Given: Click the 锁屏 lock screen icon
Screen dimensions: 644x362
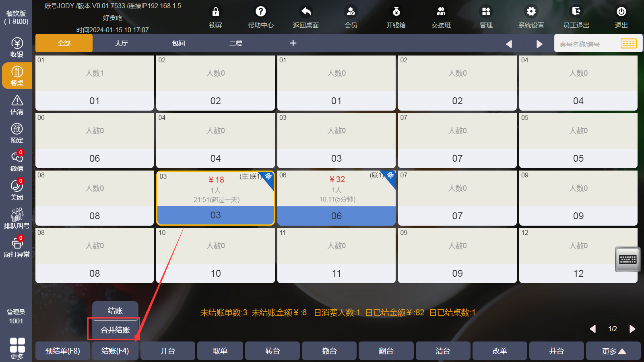Looking at the screenshot, I should (216, 17).
